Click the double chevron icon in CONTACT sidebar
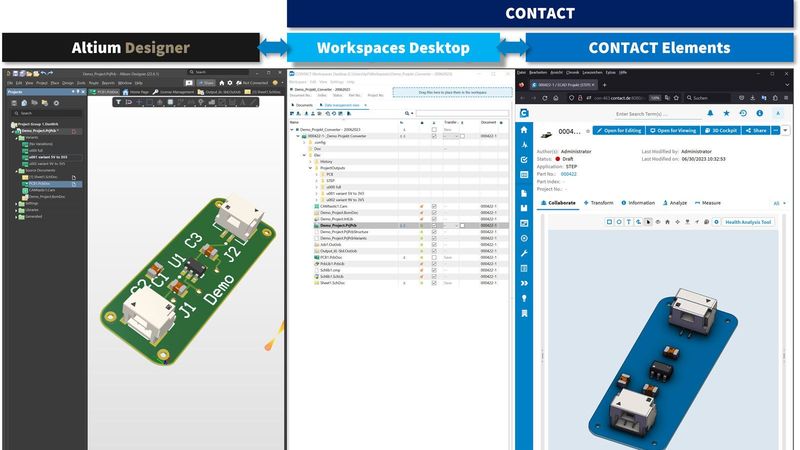This screenshot has width=800, height=450. [x=524, y=283]
